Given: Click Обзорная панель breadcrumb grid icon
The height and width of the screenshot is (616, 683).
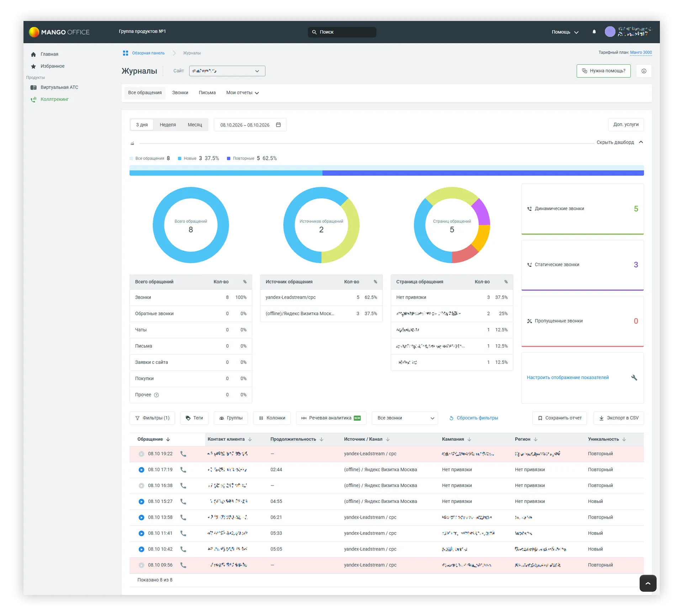Looking at the screenshot, I should 125,53.
